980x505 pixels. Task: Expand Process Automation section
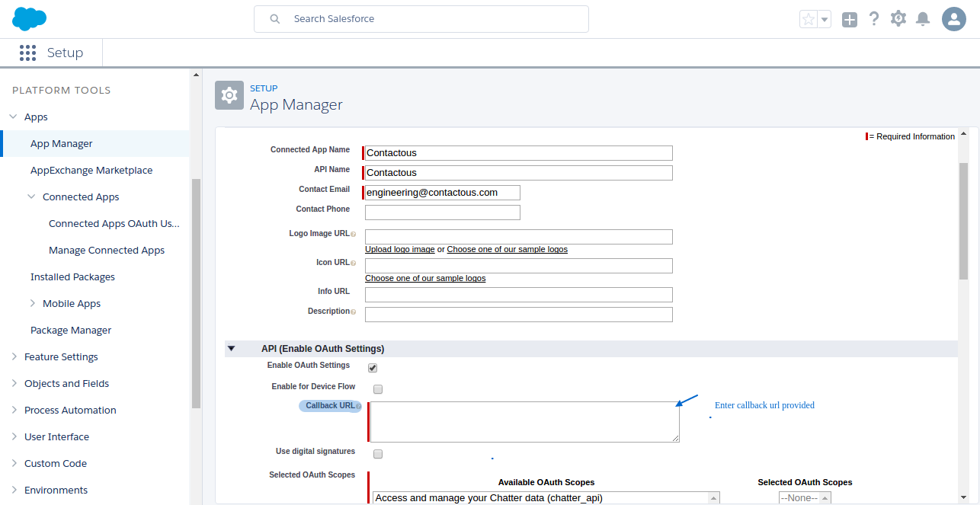coord(13,411)
